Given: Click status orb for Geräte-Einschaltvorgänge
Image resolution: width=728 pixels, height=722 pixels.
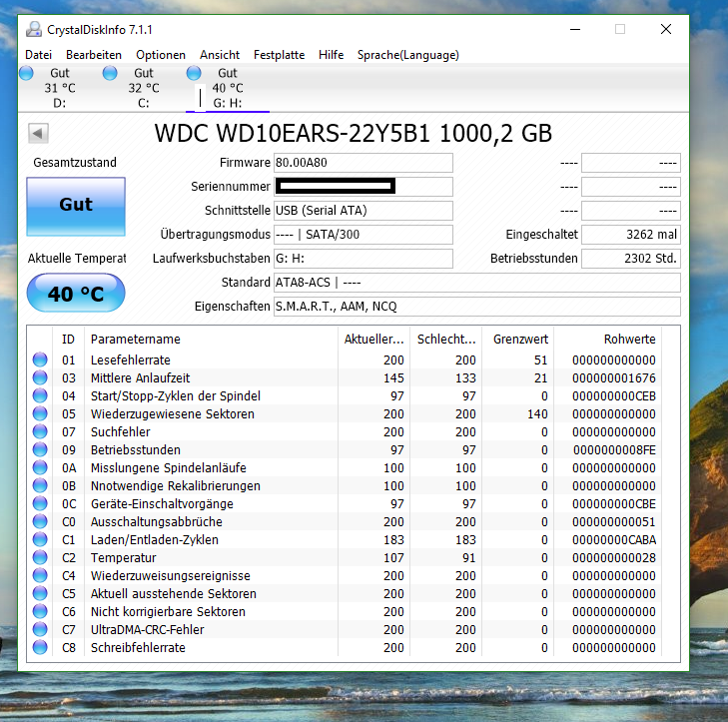Looking at the screenshot, I should pos(40,503).
